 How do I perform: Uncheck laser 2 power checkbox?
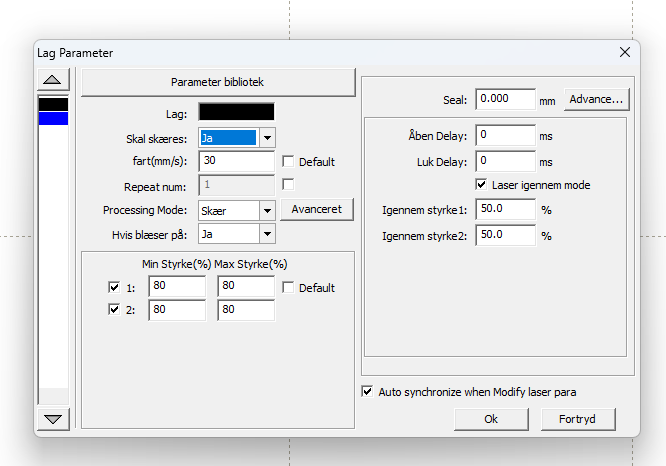click(114, 309)
